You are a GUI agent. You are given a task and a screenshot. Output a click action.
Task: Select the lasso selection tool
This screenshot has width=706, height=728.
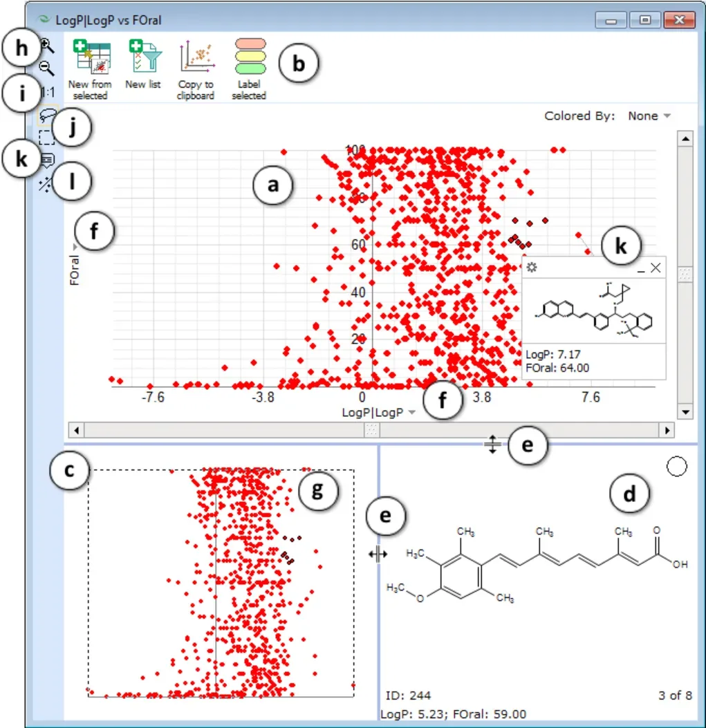pos(48,115)
